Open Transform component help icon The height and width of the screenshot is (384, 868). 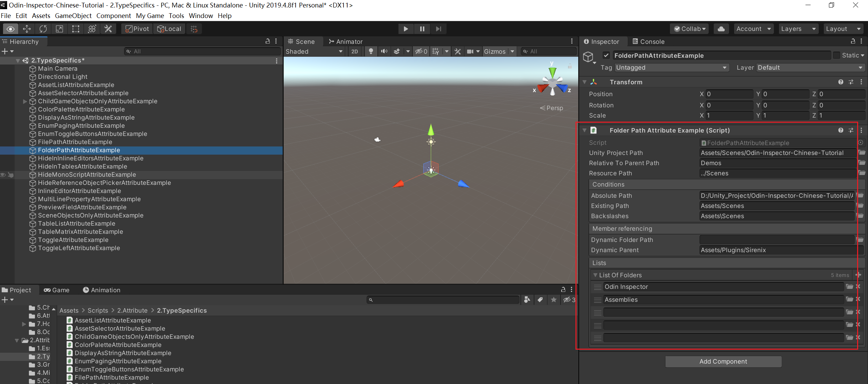840,82
